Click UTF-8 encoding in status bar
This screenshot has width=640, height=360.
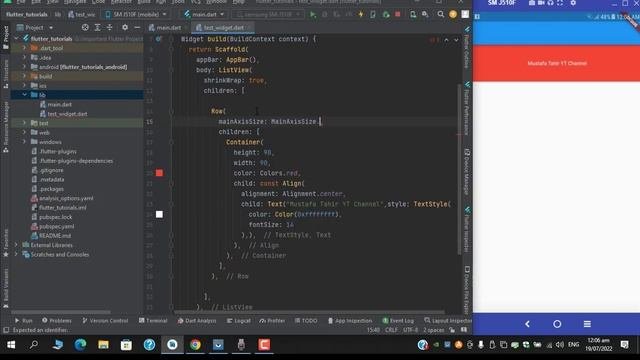coord(411,330)
